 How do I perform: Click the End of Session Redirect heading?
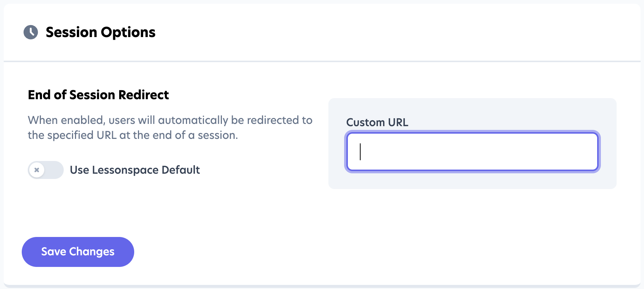98,95
